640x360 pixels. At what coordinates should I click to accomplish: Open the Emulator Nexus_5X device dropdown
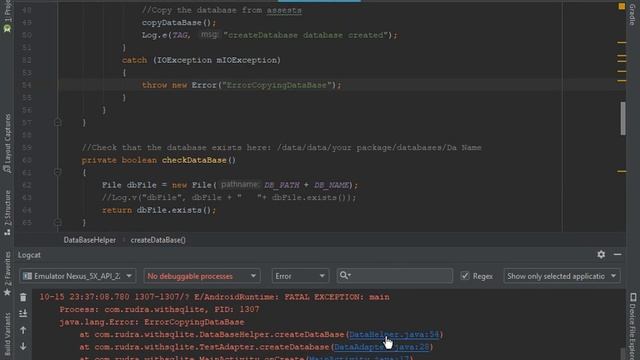coord(78,276)
